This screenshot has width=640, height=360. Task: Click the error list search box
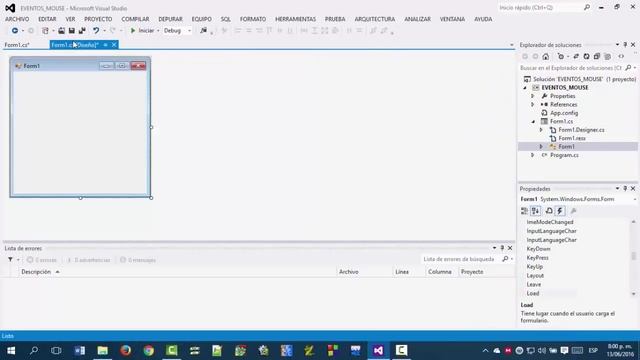tap(461, 259)
